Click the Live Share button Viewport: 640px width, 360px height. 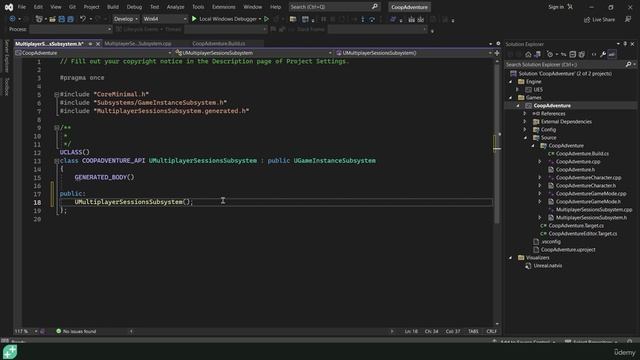(x=599, y=20)
